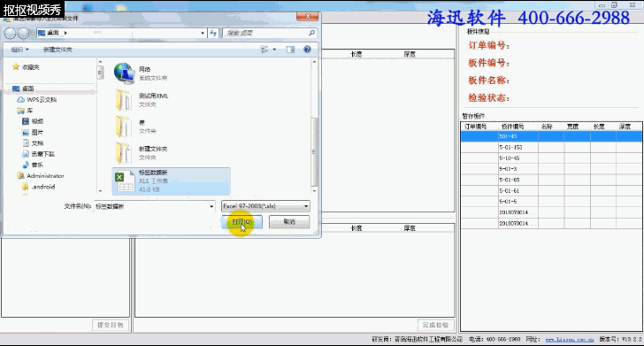Select the 5-01-65 row in table
Image resolution: width=644 pixels, height=346 pixels.
pos(551,180)
